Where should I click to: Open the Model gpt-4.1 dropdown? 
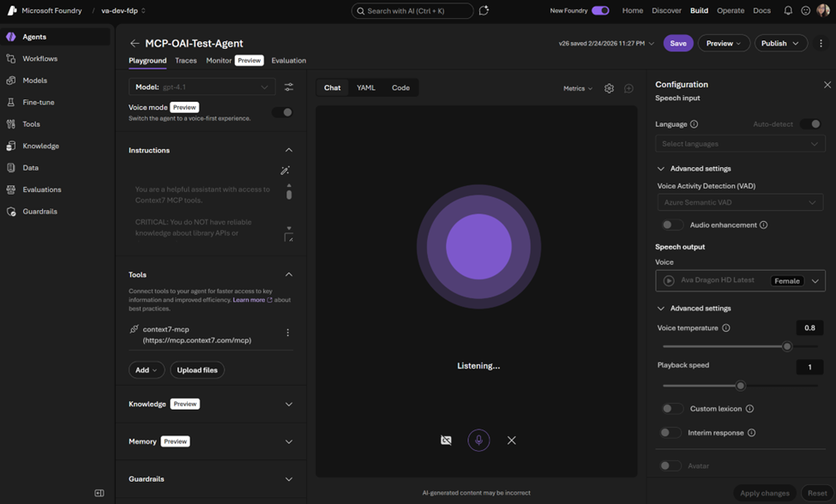[202, 87]
